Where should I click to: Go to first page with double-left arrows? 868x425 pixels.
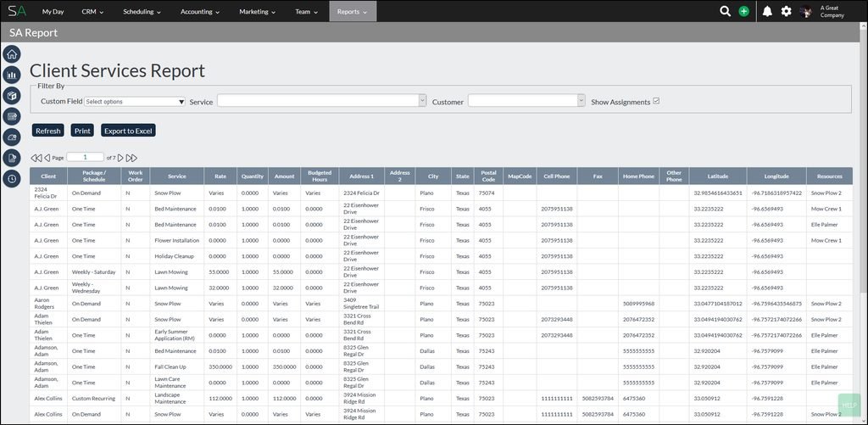[x=36, y=158]
